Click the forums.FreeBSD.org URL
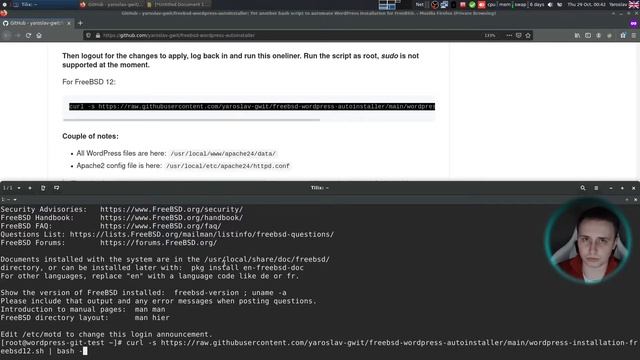 pos(158,243)
